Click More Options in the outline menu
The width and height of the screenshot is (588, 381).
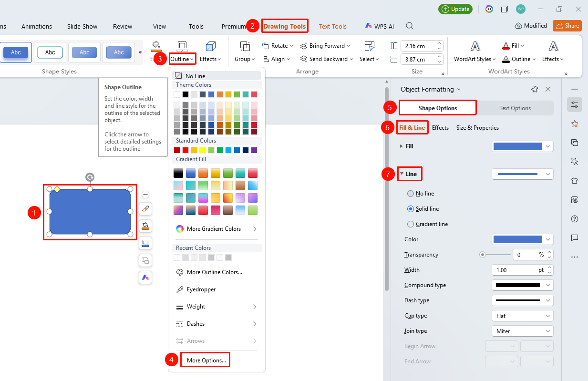(206, 360)
